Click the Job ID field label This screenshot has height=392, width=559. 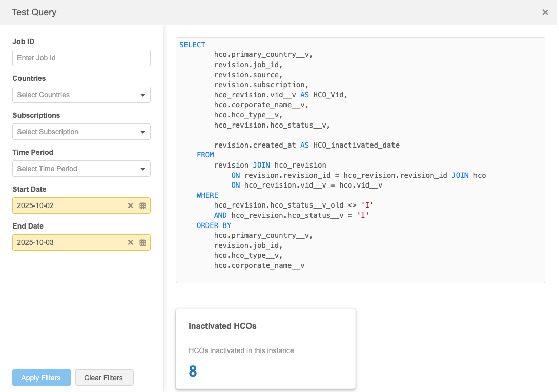coord(24,42)
